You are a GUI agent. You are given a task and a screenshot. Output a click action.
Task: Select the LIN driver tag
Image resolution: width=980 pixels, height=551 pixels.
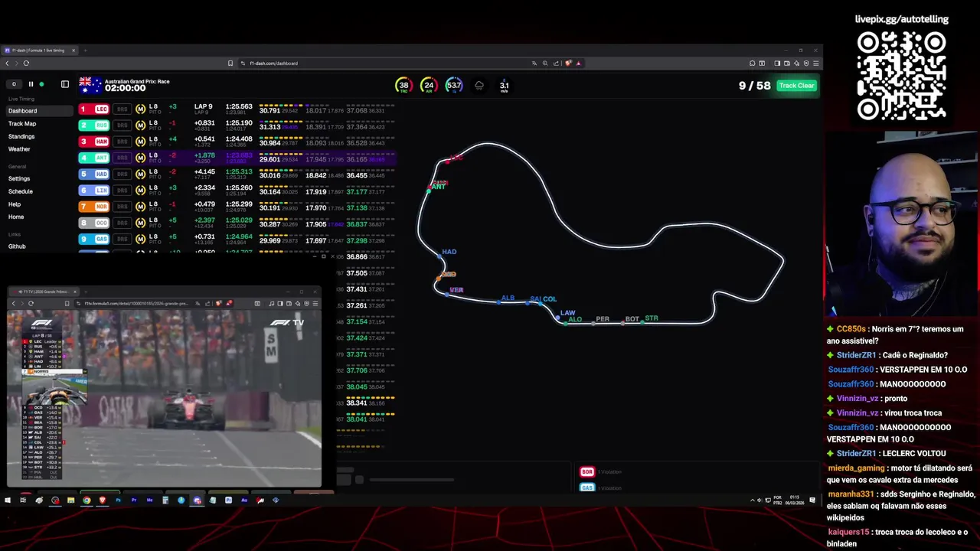click(95, 191)
